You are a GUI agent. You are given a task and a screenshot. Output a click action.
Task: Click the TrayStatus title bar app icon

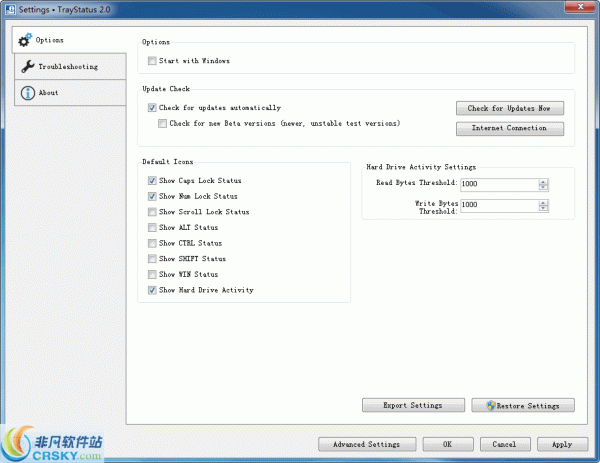pos(10,9)
